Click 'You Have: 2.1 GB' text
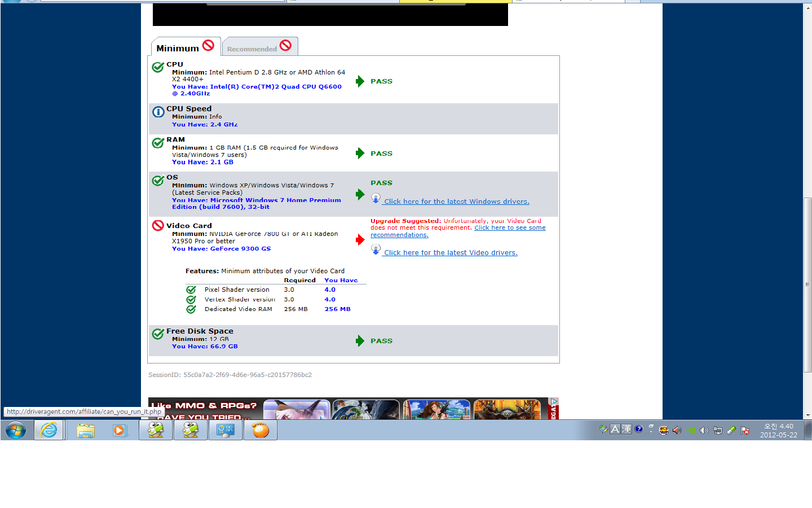Image resolution: width=812 pixels, height=508 pixels. [x=202, y=162]
